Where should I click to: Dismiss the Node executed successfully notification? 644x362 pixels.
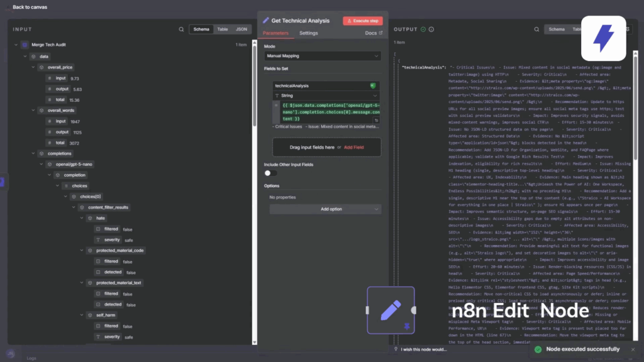click(633, 349)
